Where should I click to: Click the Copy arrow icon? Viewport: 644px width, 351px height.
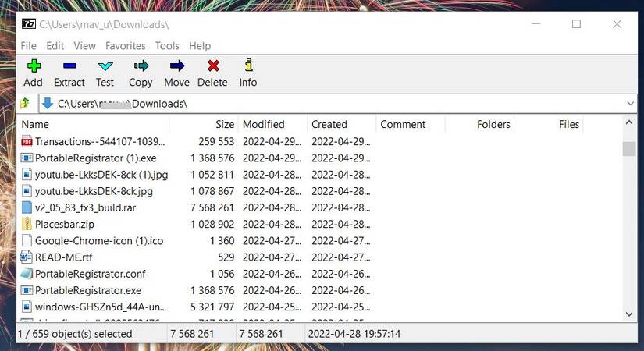pyautogui.click(x=141, y=66)
